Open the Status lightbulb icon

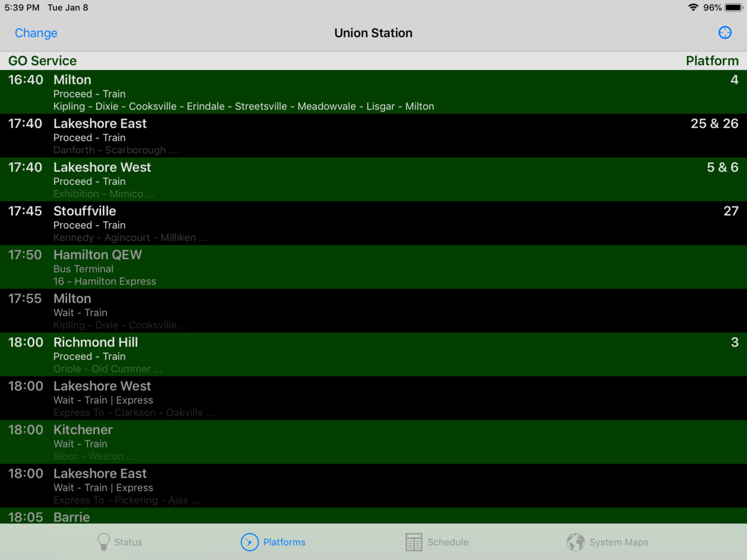pos(104,542)
